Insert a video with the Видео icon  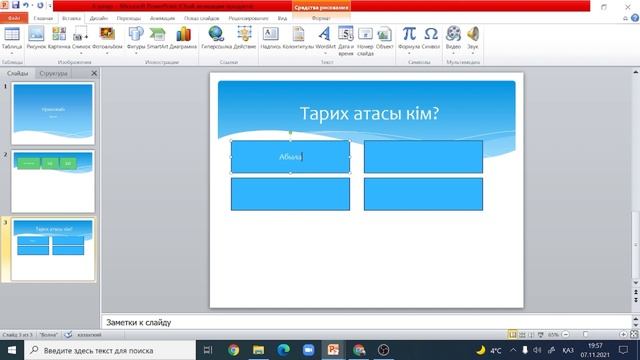(x=453, y=34)
